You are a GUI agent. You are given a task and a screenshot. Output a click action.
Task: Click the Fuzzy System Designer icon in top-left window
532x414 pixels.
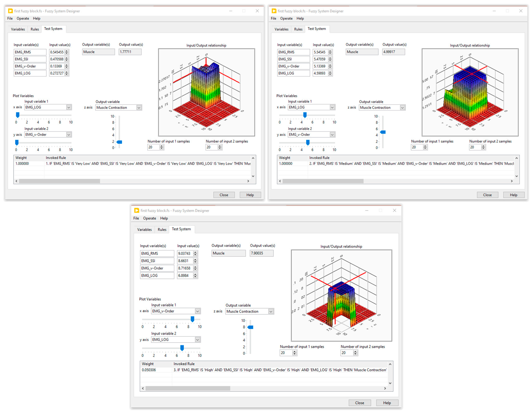click(10, 11)
